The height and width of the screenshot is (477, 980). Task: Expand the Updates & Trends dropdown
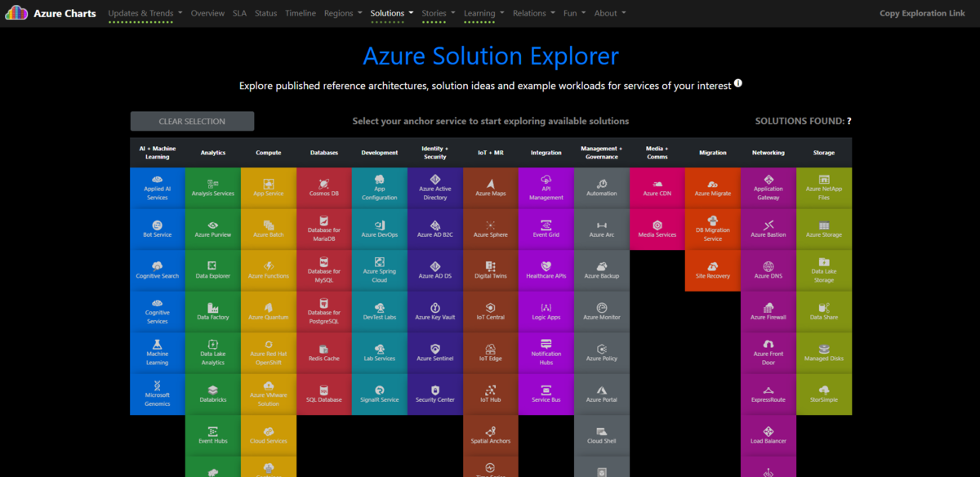click(x=145, y=13)
